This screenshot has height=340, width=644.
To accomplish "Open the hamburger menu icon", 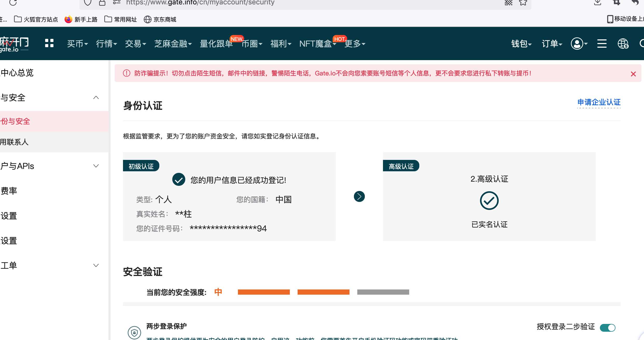I will click(602, 44).
